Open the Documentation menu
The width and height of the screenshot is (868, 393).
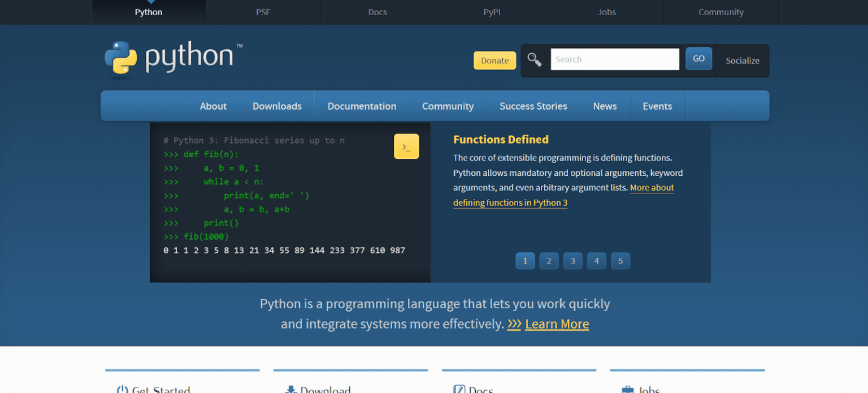pos(362,106)
